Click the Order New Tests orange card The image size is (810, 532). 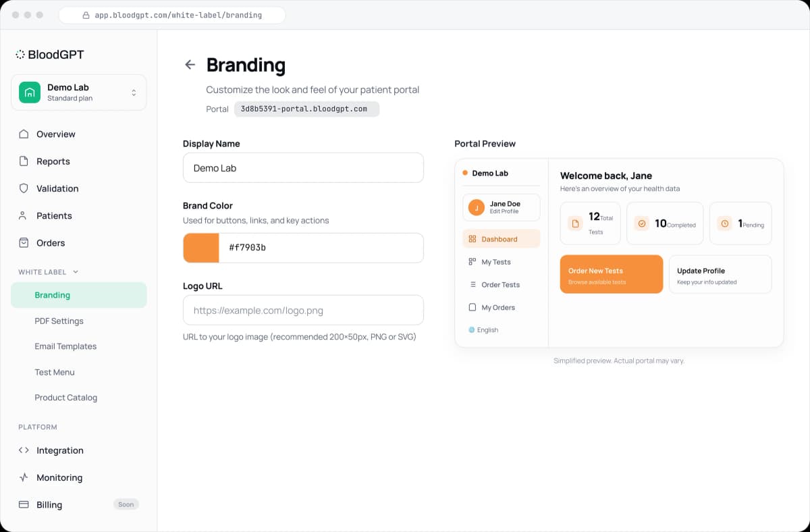click(612, 274)
